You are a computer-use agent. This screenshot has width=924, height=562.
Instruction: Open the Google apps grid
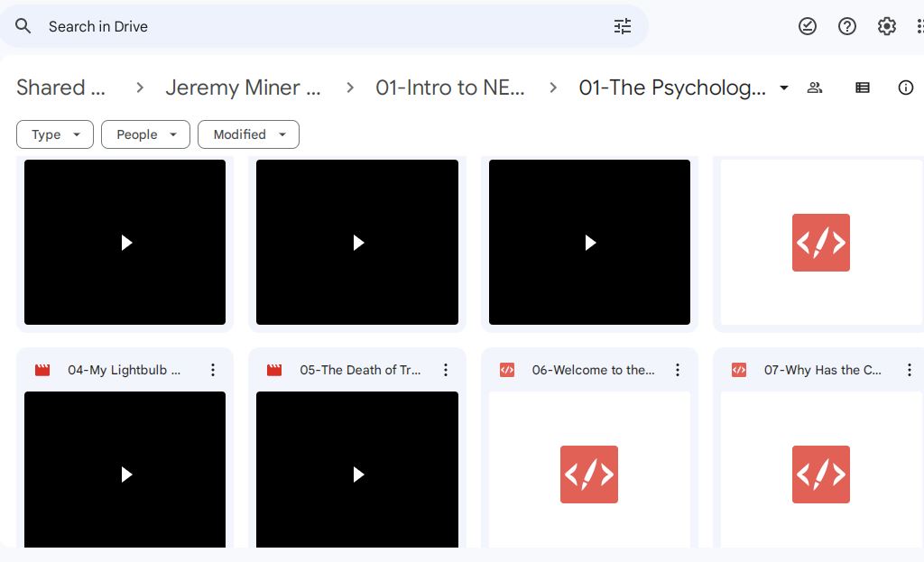[919, 26]
